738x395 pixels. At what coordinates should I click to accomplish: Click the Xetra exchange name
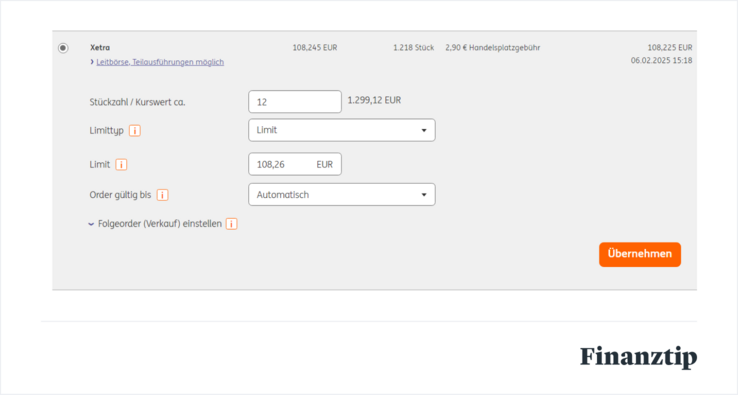(100, 48)
